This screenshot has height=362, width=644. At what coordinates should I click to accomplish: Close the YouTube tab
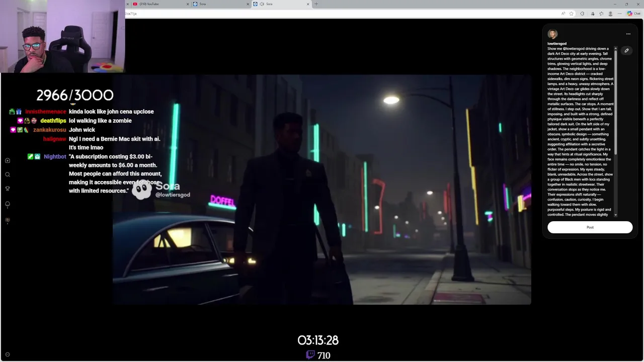tap(188, 4)
